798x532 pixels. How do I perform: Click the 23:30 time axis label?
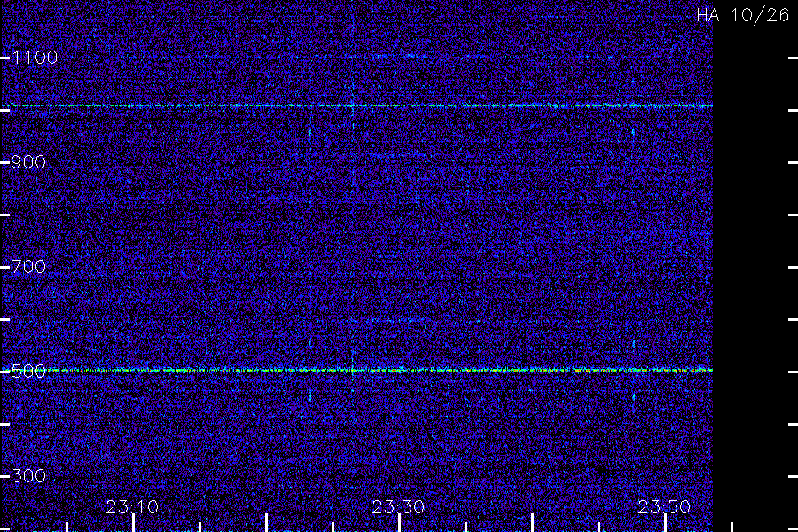tap(398, 507)
